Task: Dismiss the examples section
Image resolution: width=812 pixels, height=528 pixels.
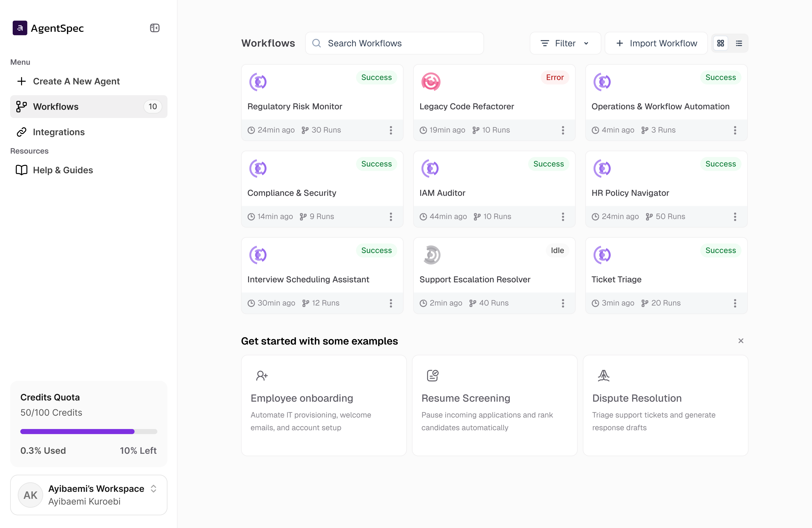Action: tap(741, 341)
